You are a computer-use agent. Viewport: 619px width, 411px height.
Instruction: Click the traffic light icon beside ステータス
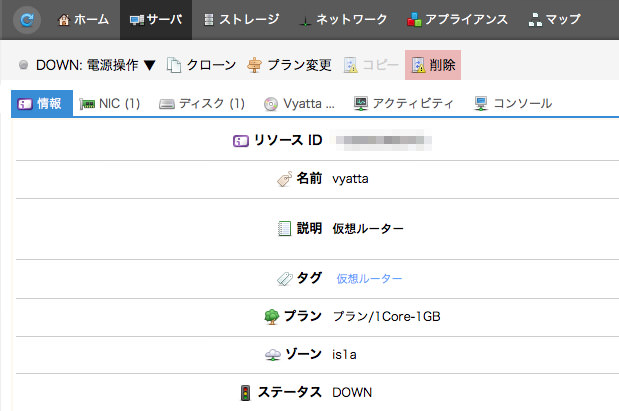(246, 392)
